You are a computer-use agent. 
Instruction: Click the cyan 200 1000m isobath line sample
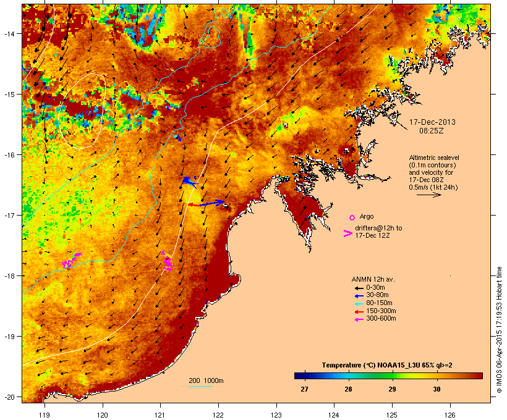[200, 386]
